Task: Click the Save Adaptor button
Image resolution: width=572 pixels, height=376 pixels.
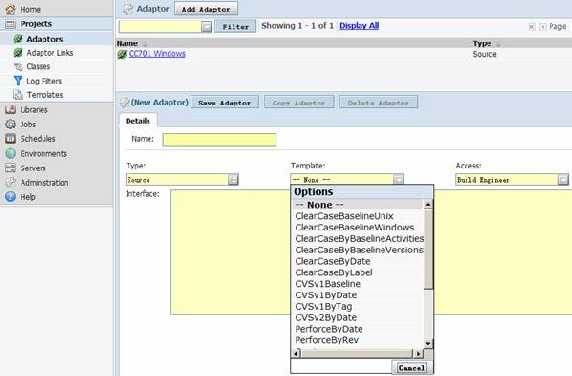Action: click(224, 103)
